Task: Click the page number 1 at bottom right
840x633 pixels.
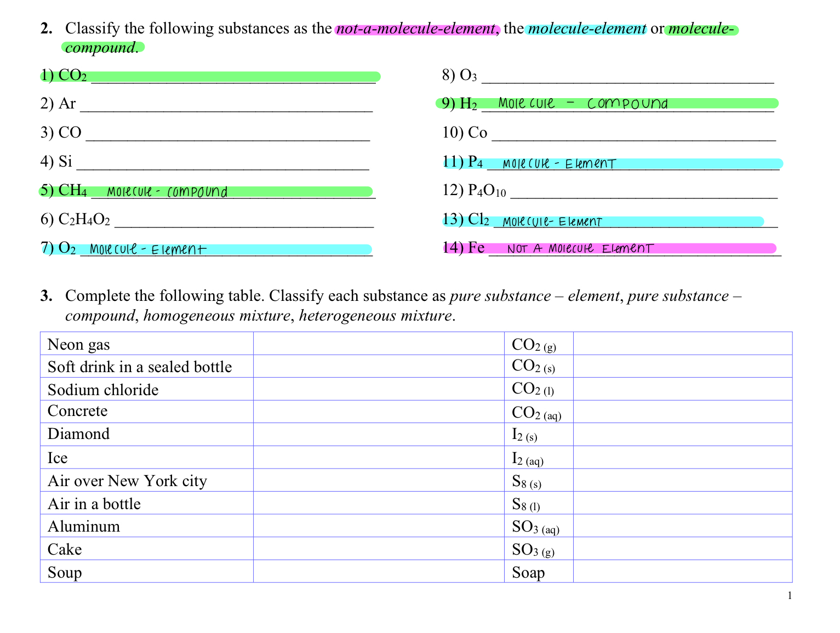Action: click(790, 596)
